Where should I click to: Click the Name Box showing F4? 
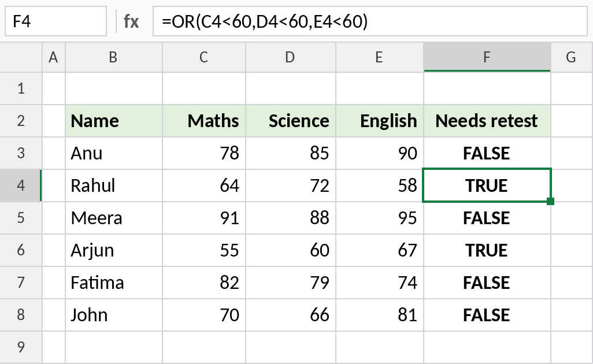55,21
